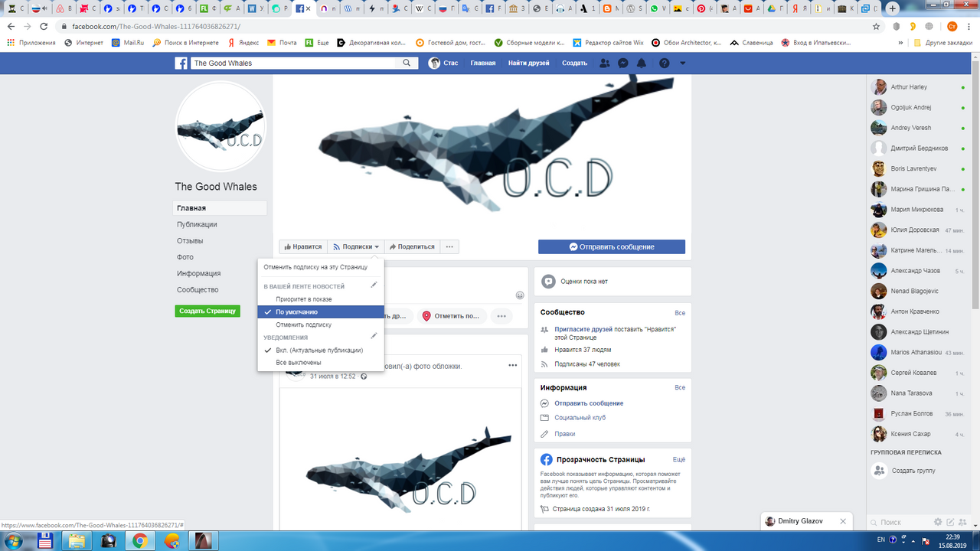Open quick help question icon
Screen dimensions: 980x551
664,64
